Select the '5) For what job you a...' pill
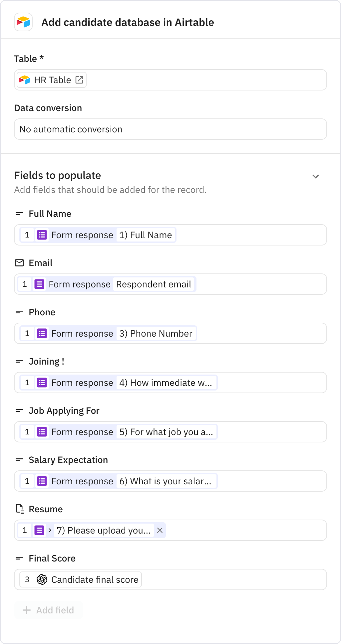Image resolution: width=341 pixels, height=644 pixels. click(118, 432)
